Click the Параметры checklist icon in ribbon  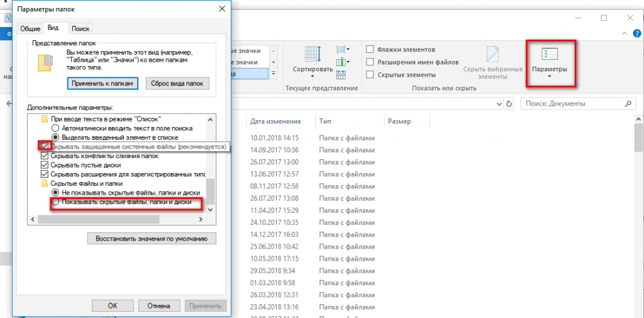(x=550, y=55)
